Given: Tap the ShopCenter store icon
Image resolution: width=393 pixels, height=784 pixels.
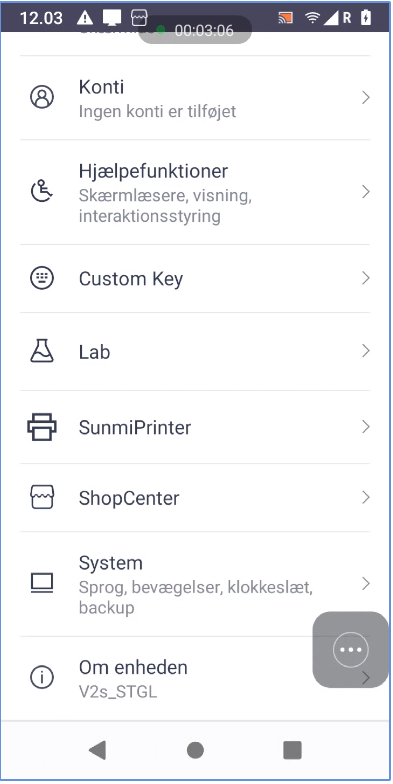Looking at the screenshot, I should 42,498.
